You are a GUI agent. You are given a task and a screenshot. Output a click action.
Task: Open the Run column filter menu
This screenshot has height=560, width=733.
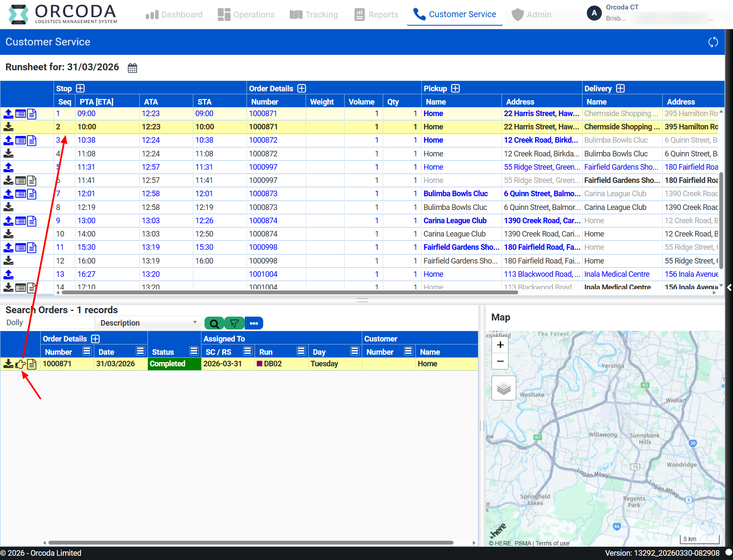pos(301,351)
